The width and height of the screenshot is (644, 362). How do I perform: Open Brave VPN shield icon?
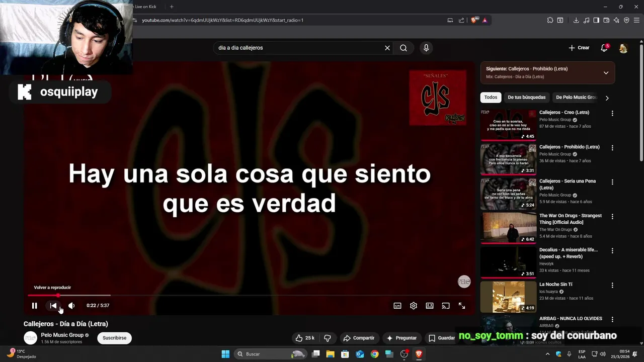(x=626, y=20)
